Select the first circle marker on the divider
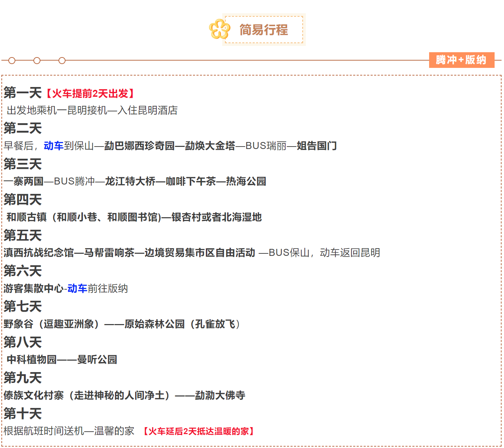Screen dimensions: 504x448 [x=12, y=61]
